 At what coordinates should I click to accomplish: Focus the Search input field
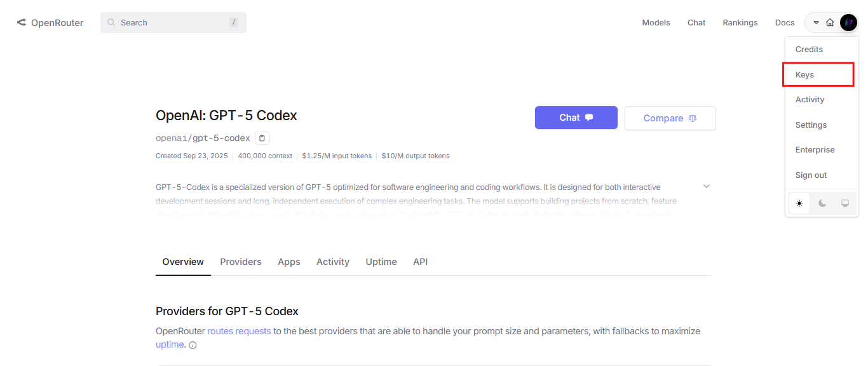point(173,22)
